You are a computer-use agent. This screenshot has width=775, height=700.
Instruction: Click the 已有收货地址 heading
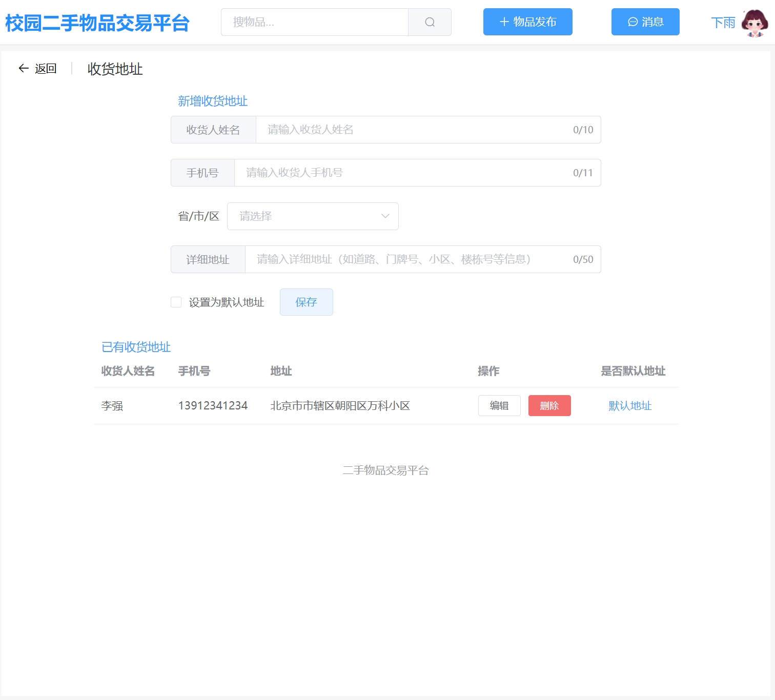(x=136, y=347)
